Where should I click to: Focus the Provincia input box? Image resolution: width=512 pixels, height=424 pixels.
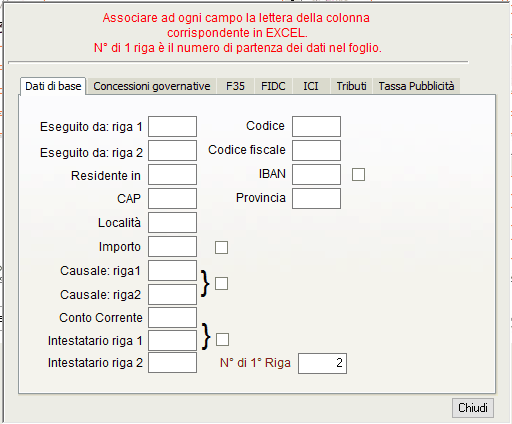(x=316, y=198)
